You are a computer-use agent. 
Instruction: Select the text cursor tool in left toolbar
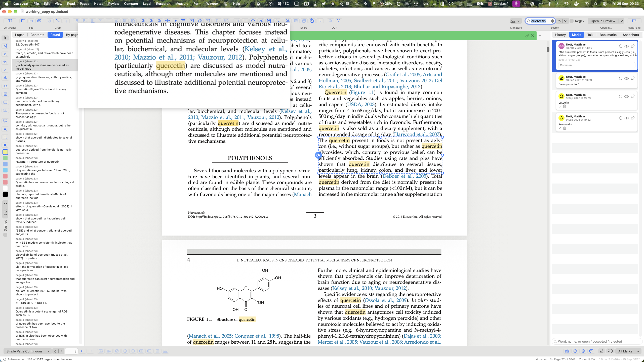5,46
